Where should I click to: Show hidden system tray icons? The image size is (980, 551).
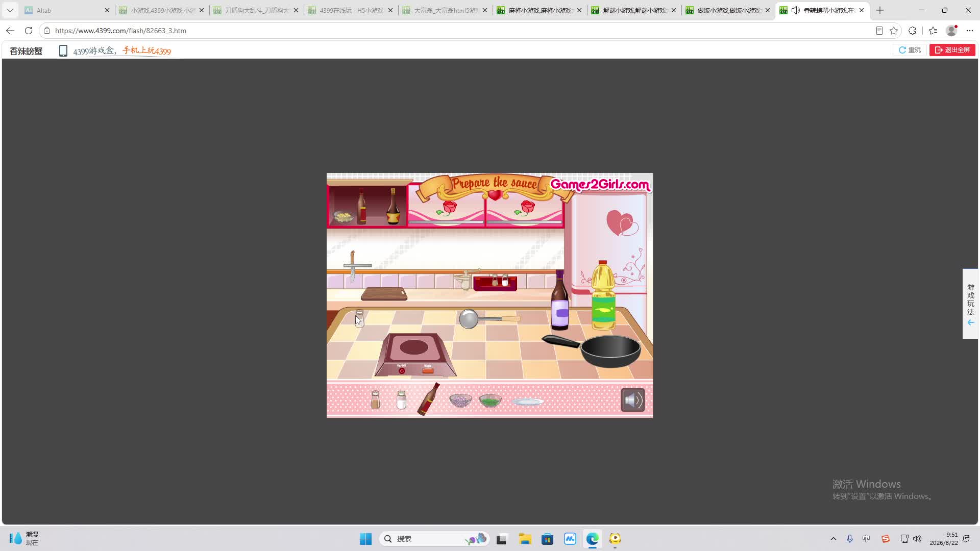[x=834, y=539]
